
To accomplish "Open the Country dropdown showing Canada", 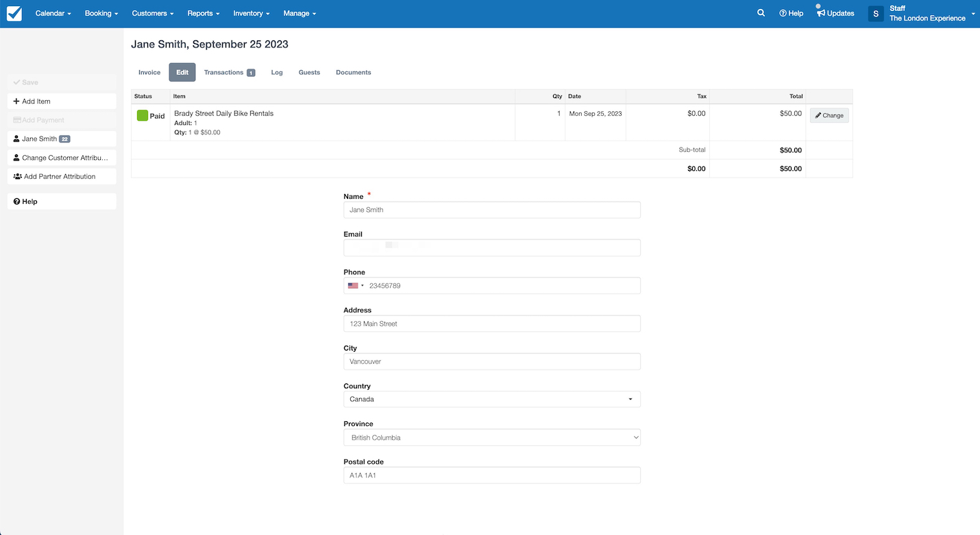I will tap(492, 399).
